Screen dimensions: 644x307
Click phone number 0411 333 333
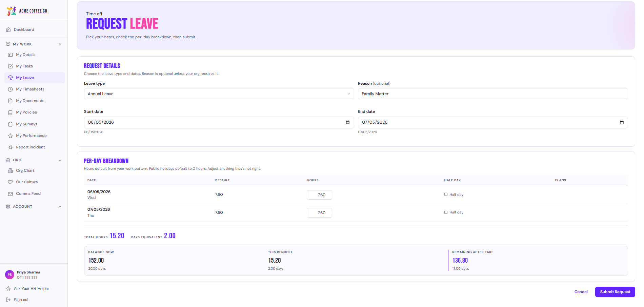27,278
